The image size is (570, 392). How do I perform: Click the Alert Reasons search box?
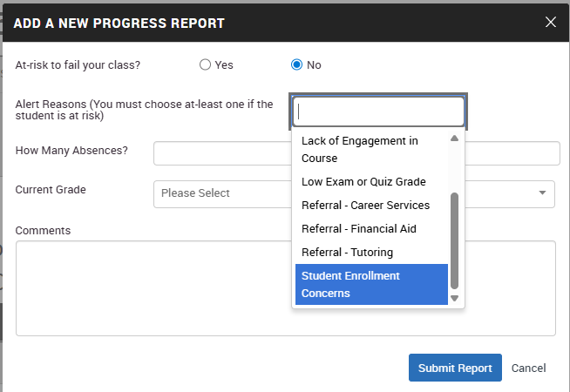pos(379,112)
